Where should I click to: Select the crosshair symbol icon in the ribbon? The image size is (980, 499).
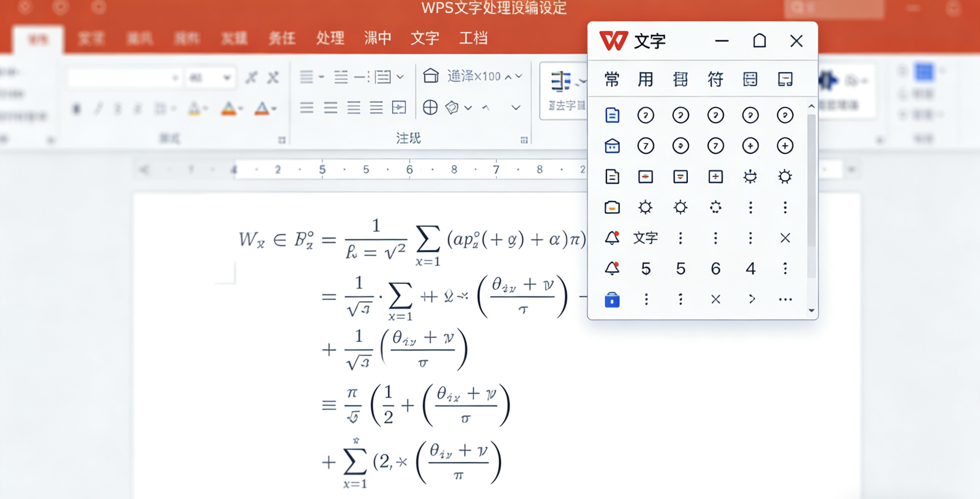tap(431, 107)
